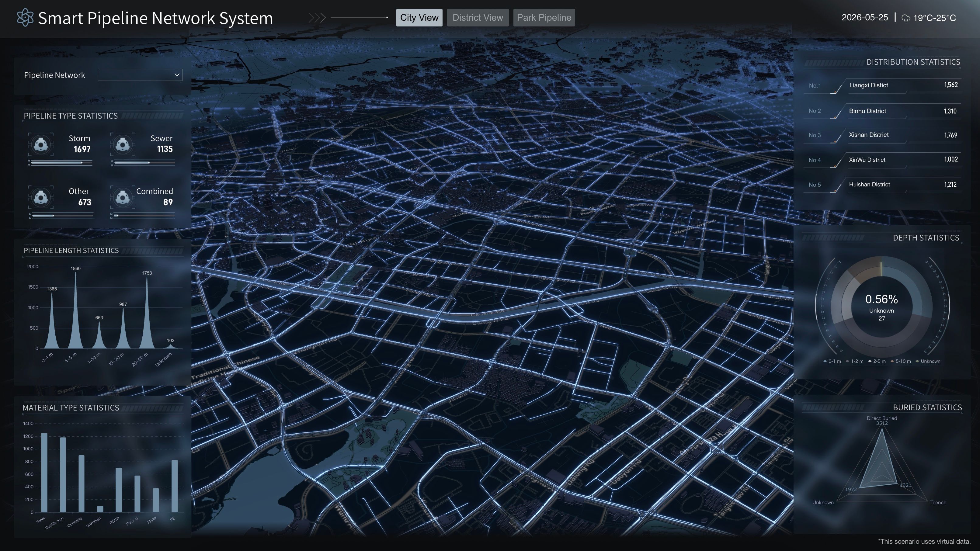Click the 0.56% Unknown donut center
Image resolution: width=980 pixels, height=551 pixels.
pyautogui.click(x=881, y=307)
